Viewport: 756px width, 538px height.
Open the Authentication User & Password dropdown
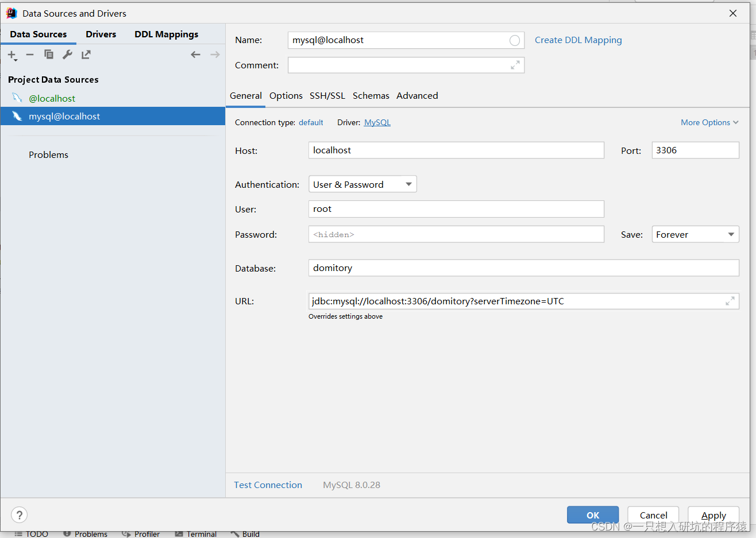(x=362, y=184)
